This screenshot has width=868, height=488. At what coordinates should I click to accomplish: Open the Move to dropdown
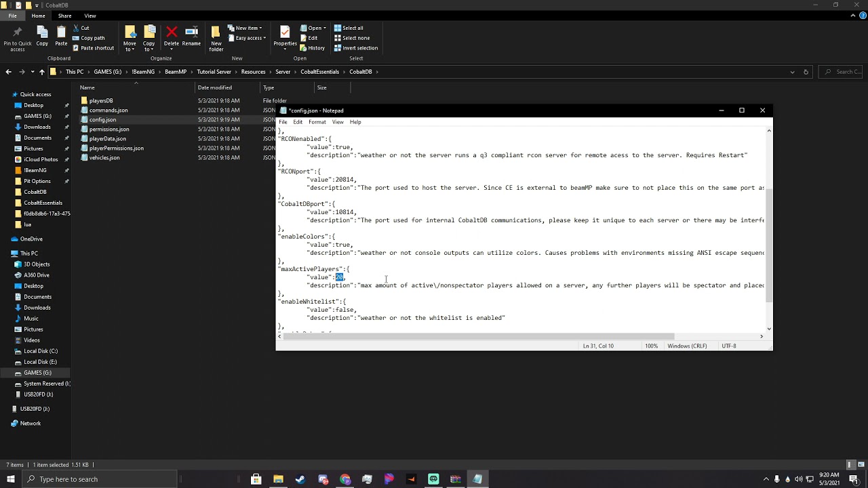point(130,38)
